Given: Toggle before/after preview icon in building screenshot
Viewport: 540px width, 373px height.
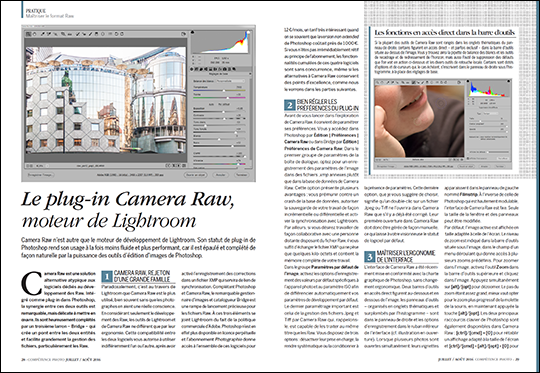Looking at the screenshot, I should point(168,165).
